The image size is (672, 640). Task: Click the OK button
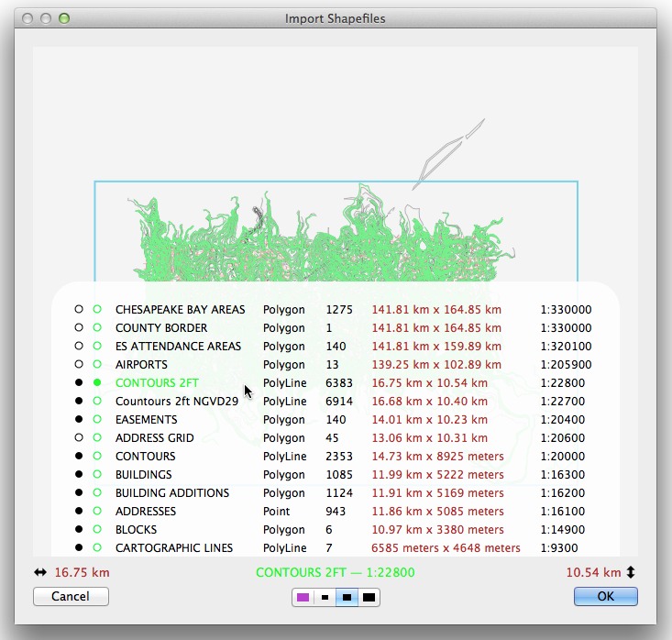pos(606,596)
